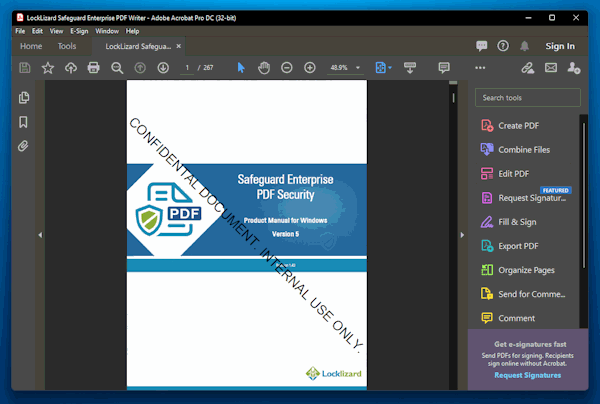The height and width of the screenshot is (404, 600).
Task: Click the Request Signatures link
Action: [527, 375]
